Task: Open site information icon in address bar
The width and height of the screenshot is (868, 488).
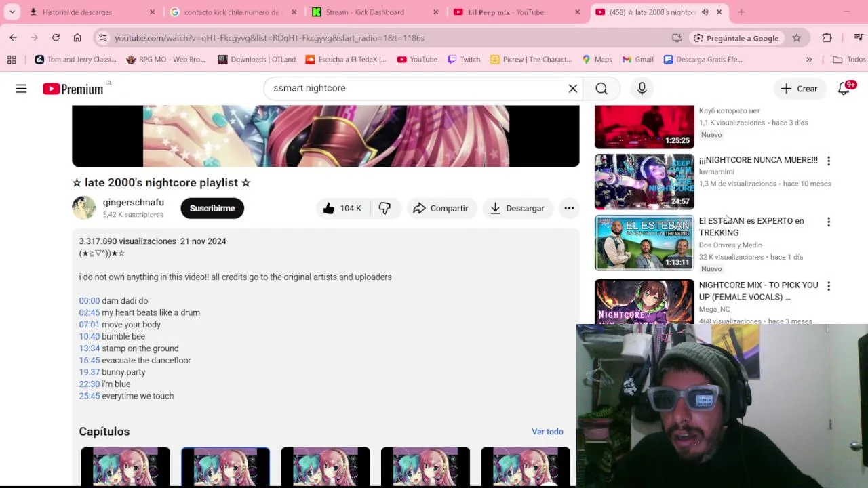Action: (x=102, y=38)
